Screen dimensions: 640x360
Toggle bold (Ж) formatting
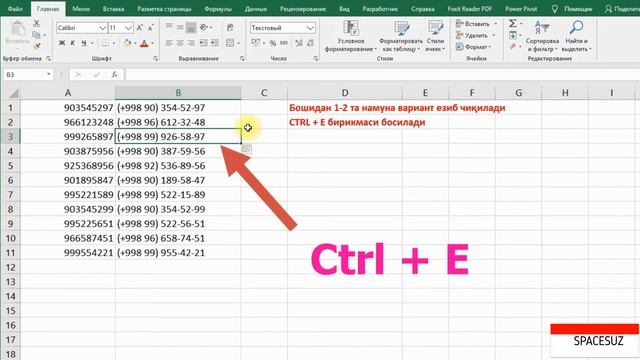[x=62, y=43]
